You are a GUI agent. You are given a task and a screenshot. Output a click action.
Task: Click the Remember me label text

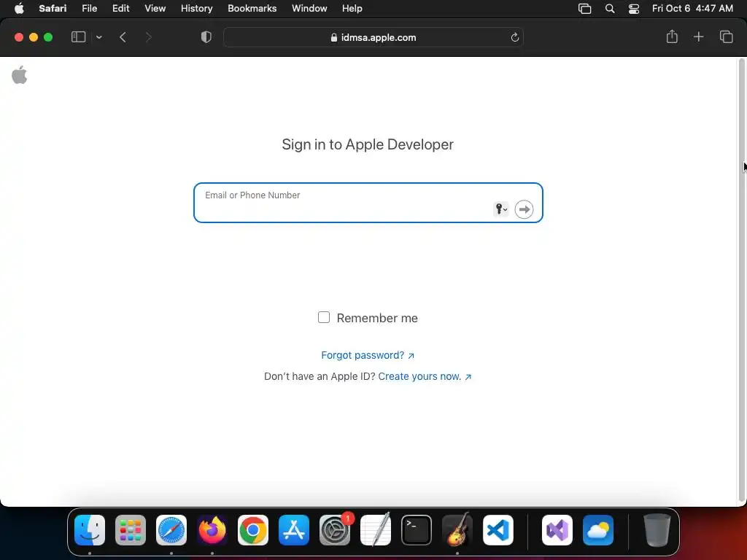(x=377, y=318)
